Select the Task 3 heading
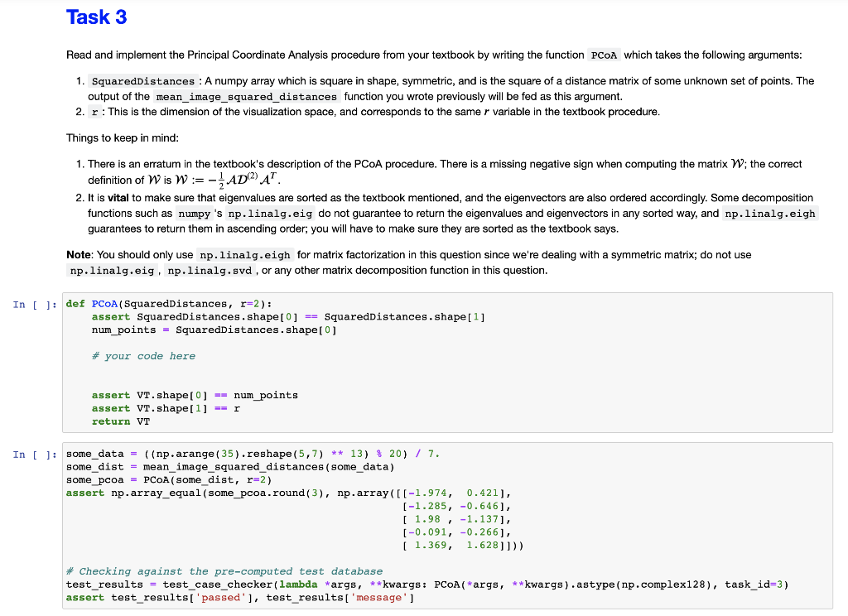 point(96,17)
